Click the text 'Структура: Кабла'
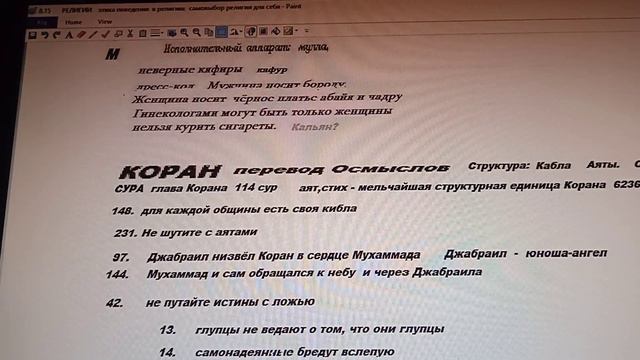The width and height of the screenshot is (640, 360). (519, 166)
